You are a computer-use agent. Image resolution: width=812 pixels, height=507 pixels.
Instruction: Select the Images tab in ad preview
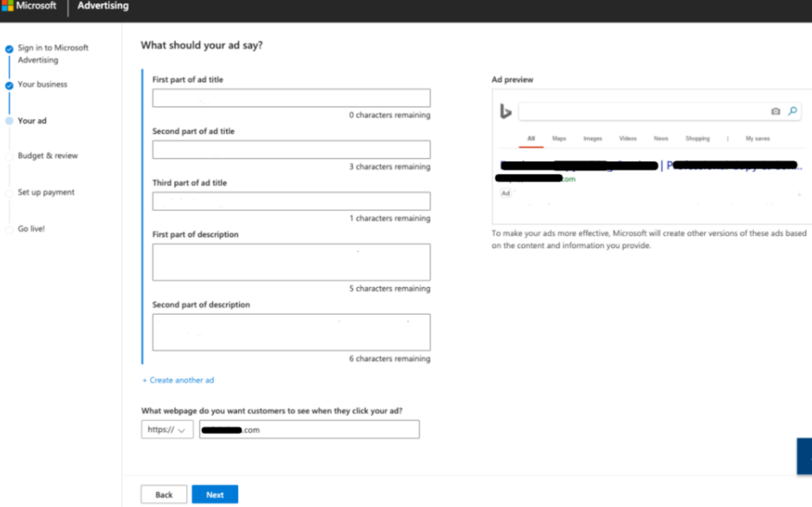pos(592,139)
